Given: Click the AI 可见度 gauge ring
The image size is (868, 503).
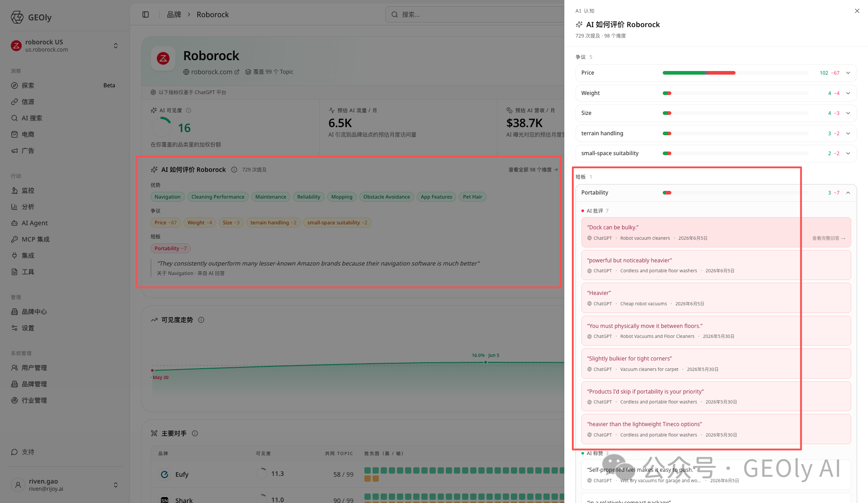Looking at the screenshot, I should pos(161,128).
